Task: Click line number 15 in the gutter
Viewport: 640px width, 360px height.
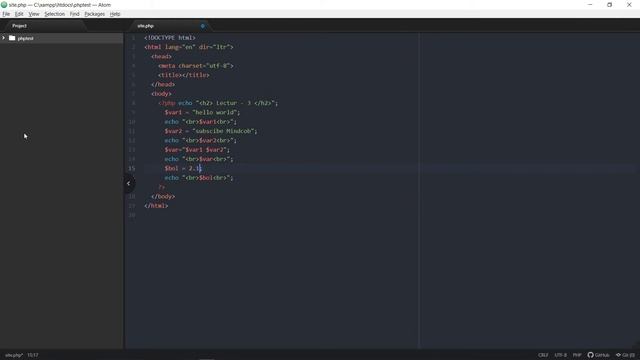Action: [x=131, y=168]
